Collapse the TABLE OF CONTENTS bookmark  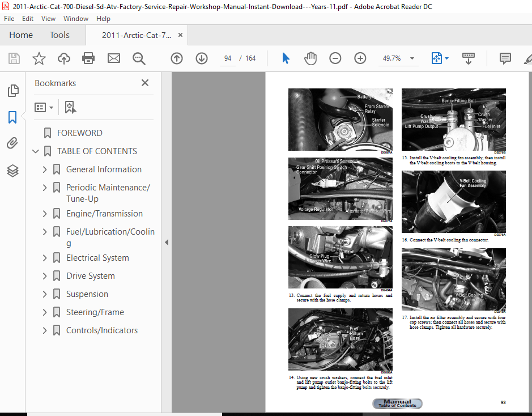36,151
